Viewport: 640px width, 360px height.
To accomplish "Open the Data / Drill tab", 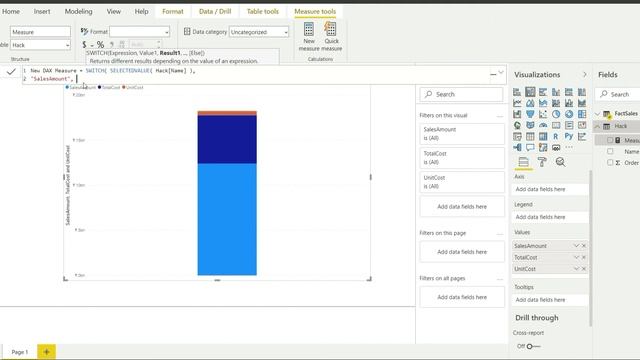I will click(x=215, y=11).
